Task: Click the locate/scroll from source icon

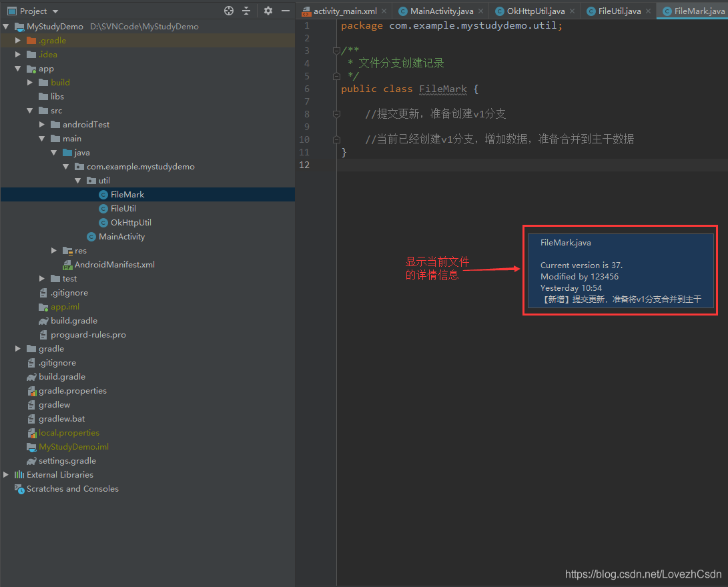Action: pyautogui.click(x=229, y=11)
